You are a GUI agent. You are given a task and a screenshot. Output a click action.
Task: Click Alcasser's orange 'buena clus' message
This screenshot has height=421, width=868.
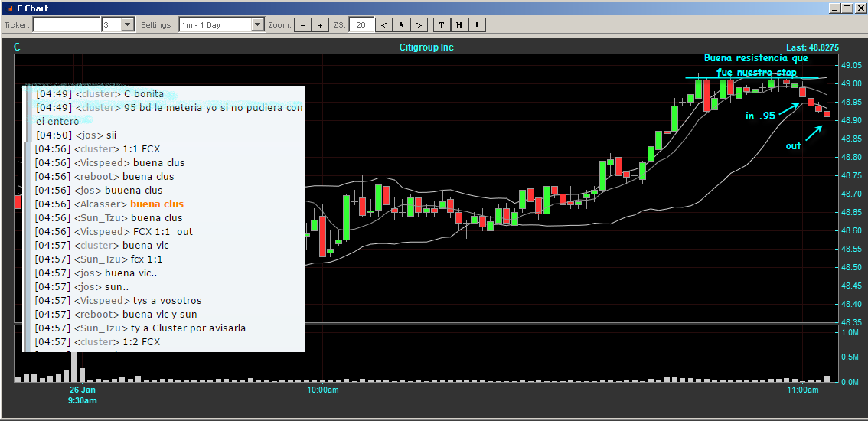(157, 204)
